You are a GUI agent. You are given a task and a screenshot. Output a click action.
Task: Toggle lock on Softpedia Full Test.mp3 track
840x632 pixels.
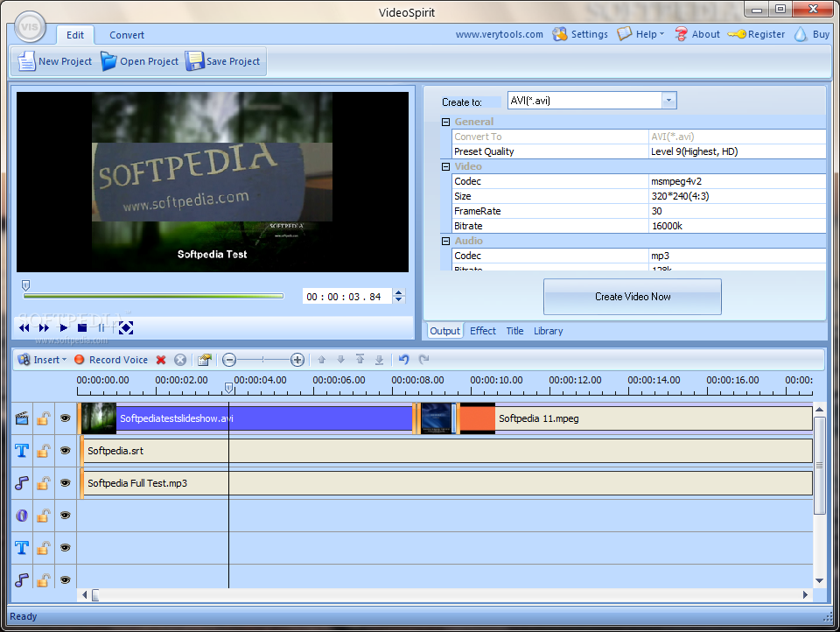pyautogui.click(x=44, y=483)
